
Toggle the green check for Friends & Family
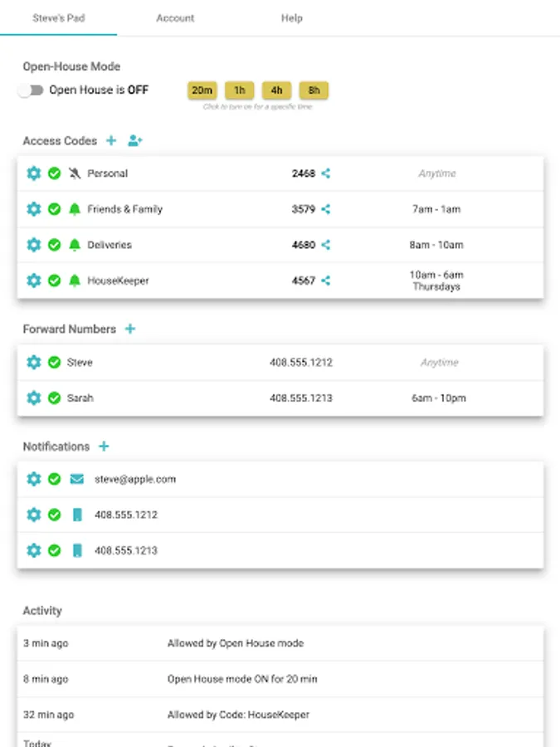pyautogui.click(x=54, y=209)
